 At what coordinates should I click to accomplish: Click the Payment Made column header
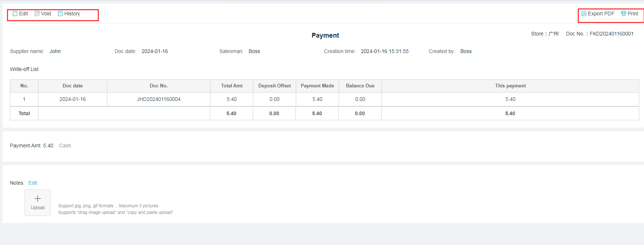(317, 86)
